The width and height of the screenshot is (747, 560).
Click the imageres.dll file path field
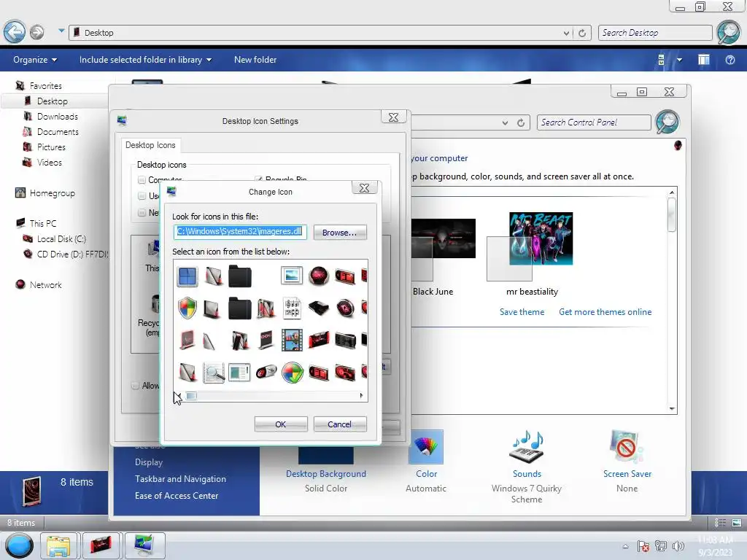pyautogui.click(x=240, y=231)
